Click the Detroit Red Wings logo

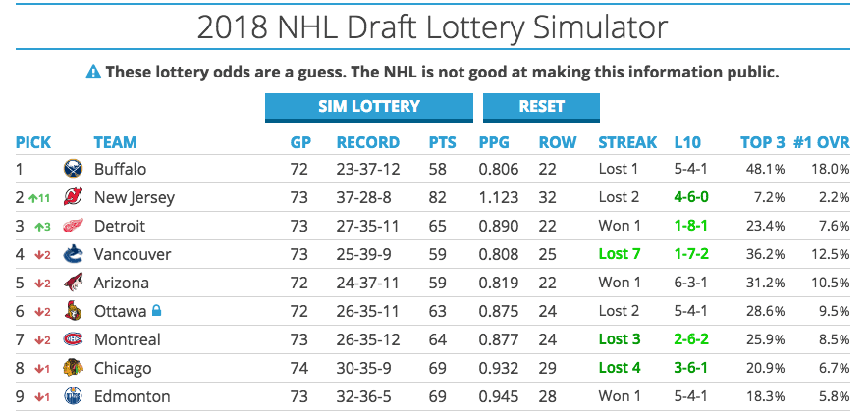(x=74, y=226)
